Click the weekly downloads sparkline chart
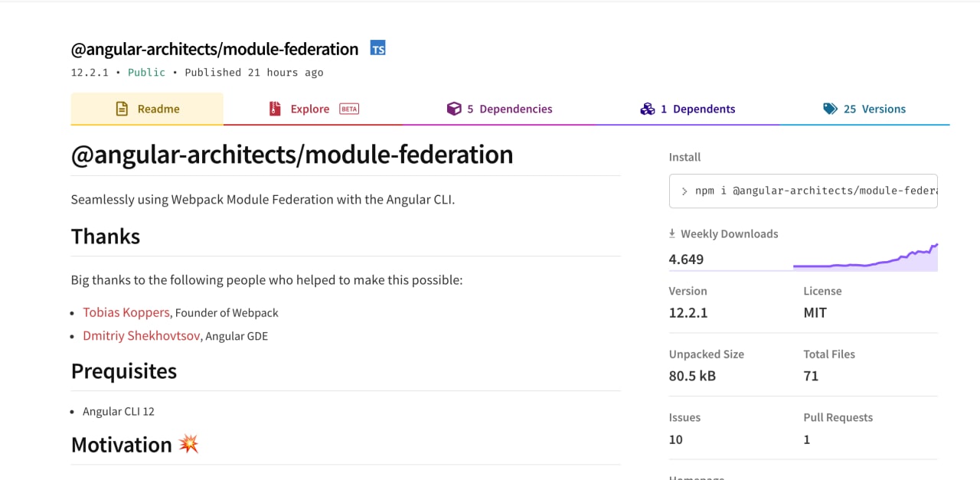980x480 pixels. [x=865, y=257]
